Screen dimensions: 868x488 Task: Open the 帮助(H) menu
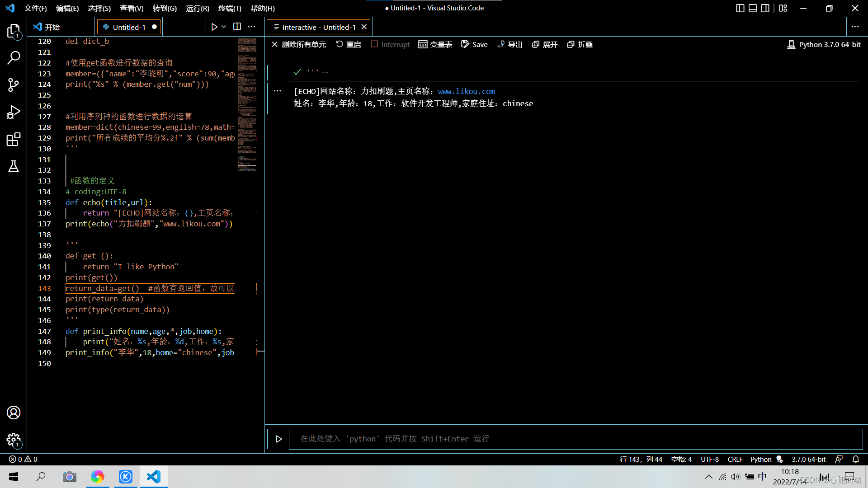tap(263, 8)
